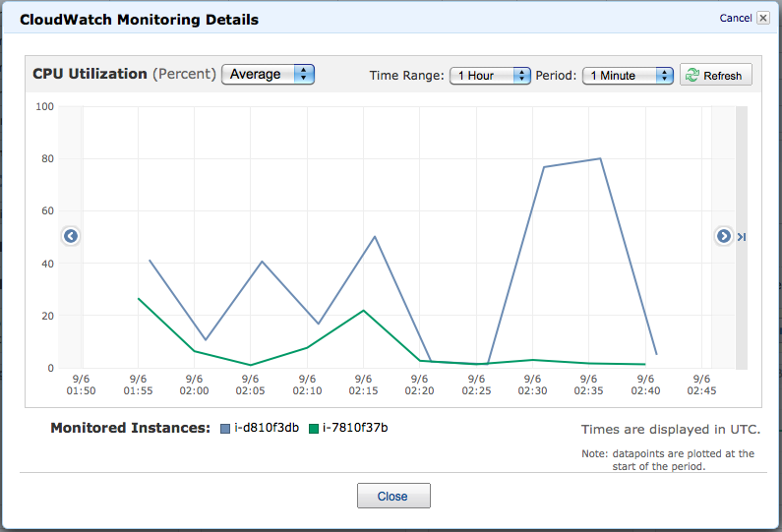Click the 9/6 02:00 axis label

click(x=194, y=384)
